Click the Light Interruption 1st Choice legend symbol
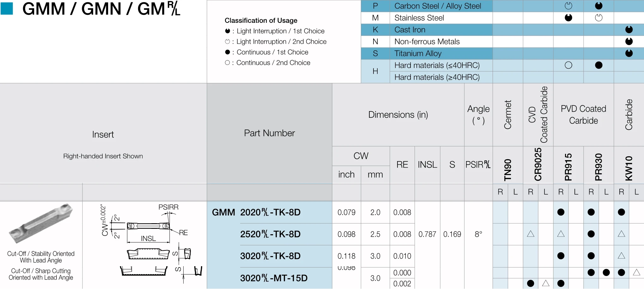Screen dimensions: 644x289 228,31
